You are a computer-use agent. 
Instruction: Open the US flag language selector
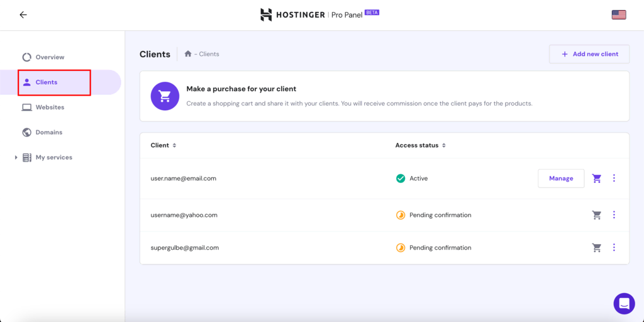pos(619,14)
